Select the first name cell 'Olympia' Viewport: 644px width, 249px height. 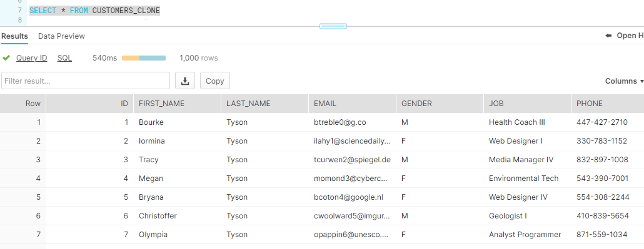click(153, 235)
